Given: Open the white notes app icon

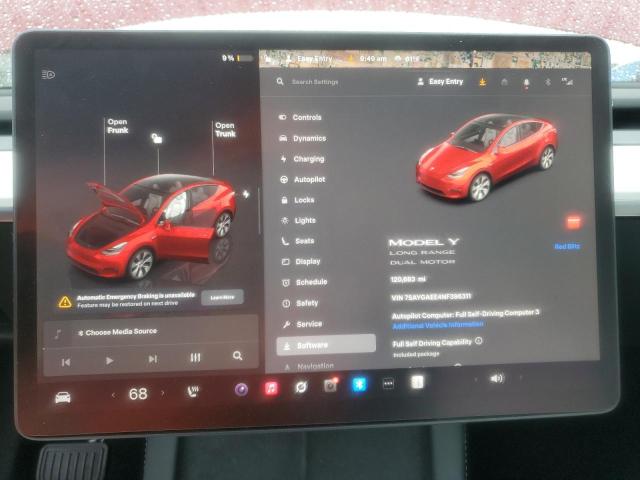Looking at the screenshot, I should point(417,382).
